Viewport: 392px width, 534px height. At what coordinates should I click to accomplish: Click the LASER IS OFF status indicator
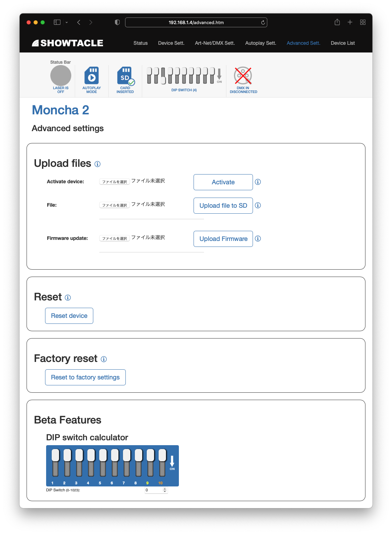pos(60,76)
